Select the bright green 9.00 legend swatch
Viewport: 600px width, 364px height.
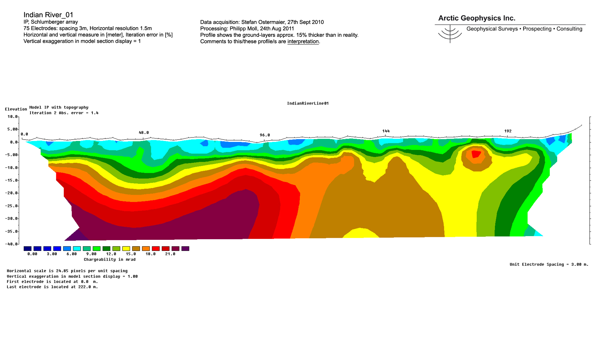click(x=97, y=249)
